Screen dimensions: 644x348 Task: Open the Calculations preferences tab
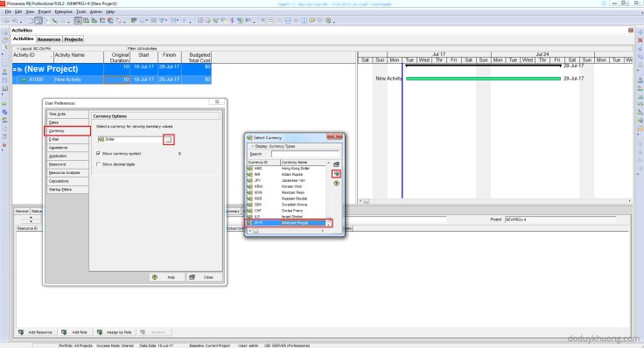click(67, 181)
